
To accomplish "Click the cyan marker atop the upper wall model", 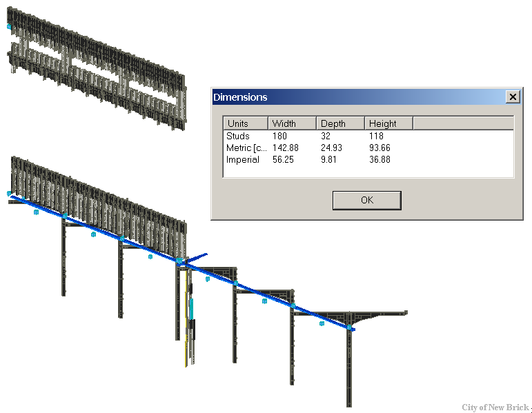I will coord(9,26).
